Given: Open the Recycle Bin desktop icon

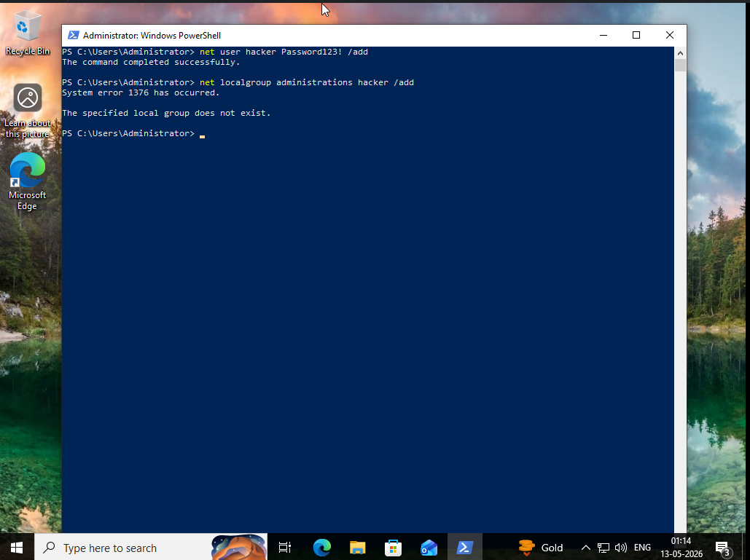Looking at the screenshot, I should click(x=27, y=33).
